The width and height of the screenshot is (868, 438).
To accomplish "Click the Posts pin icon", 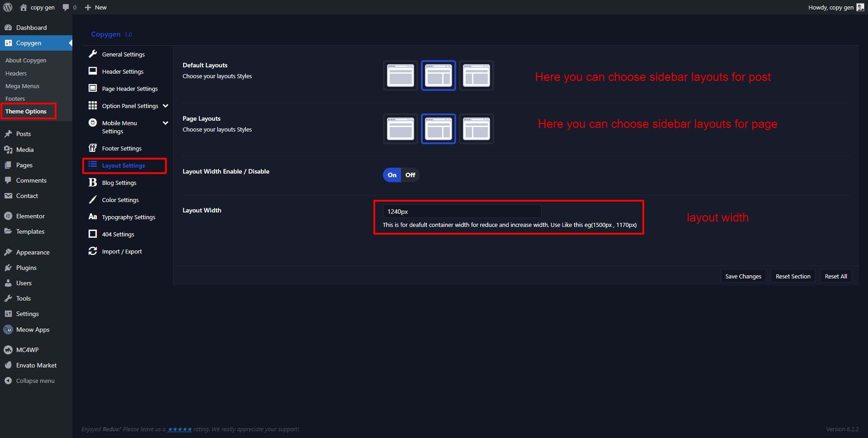I will (x=8, y=134).
